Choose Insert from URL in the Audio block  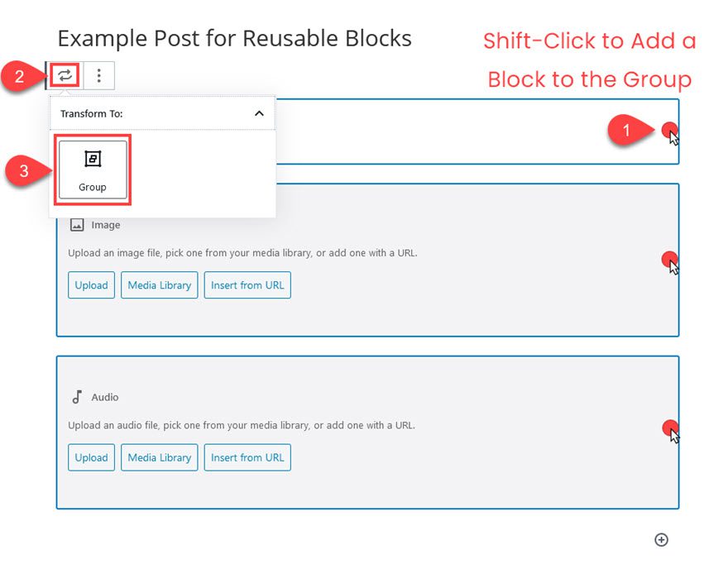[247, 457]
